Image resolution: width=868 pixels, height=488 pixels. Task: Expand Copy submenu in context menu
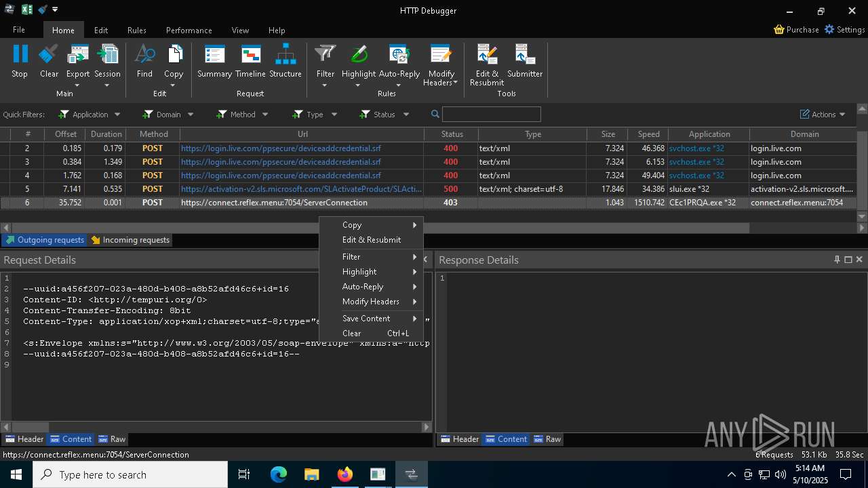tap(372, 225)
